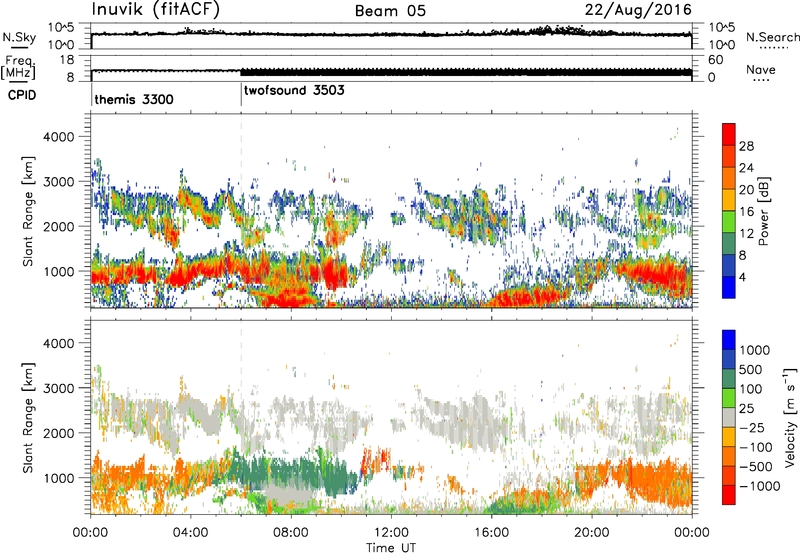Pick the gray velocity swatch between 25 and -25
Viewport: 800px width, 554px height.
729,418
